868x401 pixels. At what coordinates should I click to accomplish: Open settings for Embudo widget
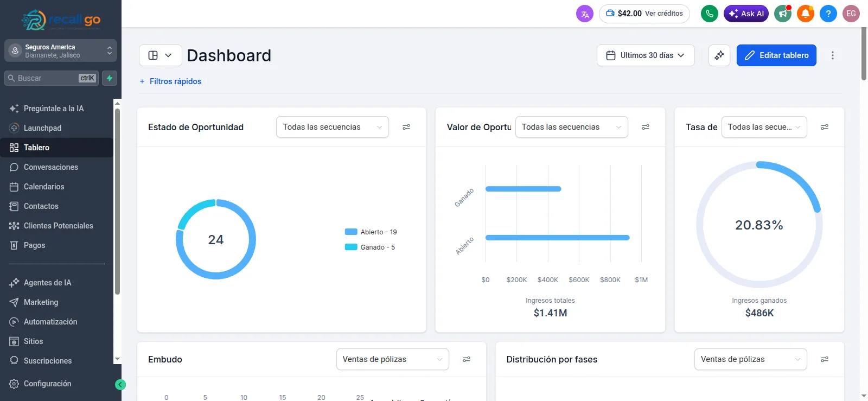tap(467, 359)
